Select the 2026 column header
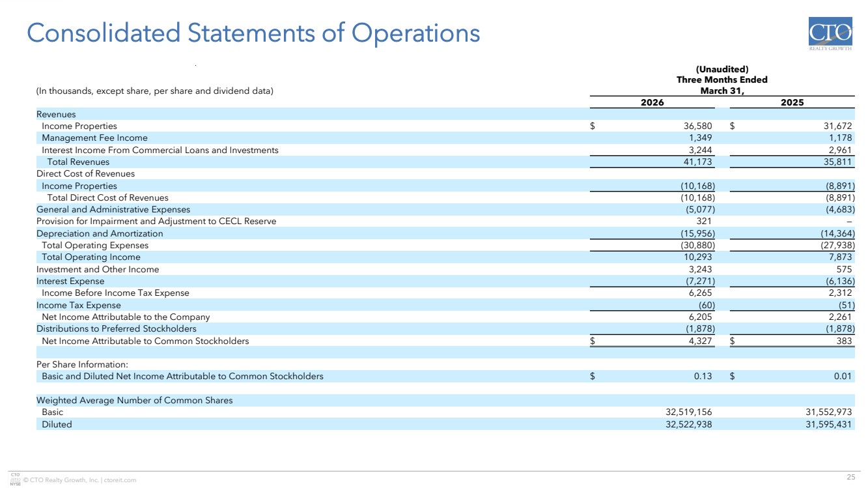This screenshot has width=868, height=488. 656,102
